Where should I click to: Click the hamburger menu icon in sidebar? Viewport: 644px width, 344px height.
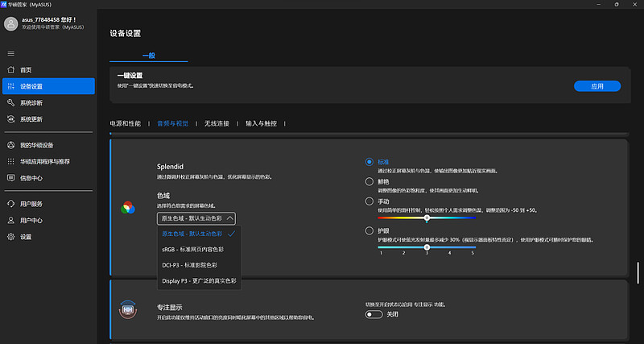[11, 53]
